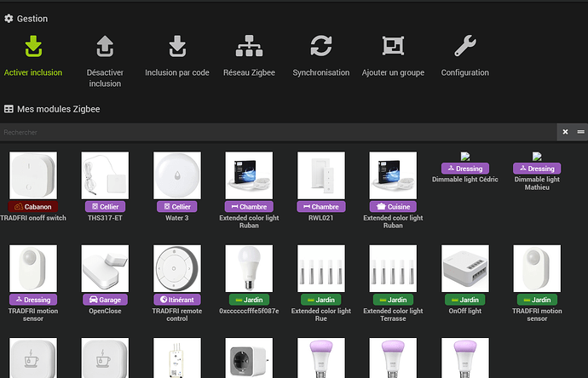Click the display options icon beside search

point(580,132)
